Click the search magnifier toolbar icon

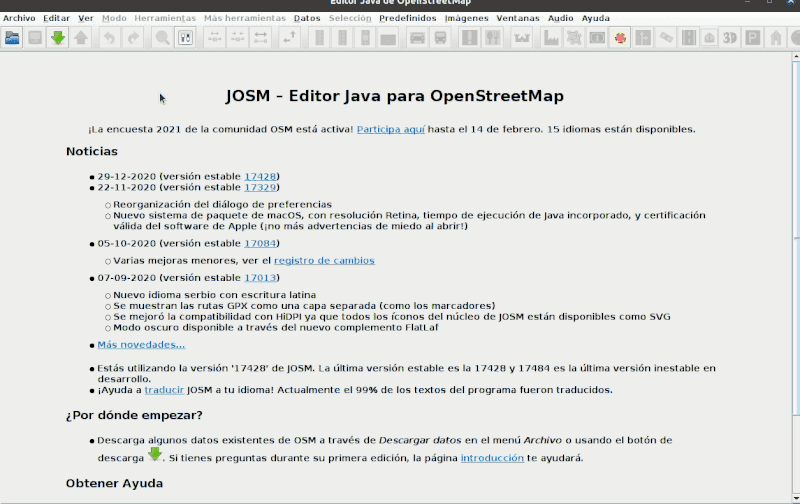(x=162, y=38)
